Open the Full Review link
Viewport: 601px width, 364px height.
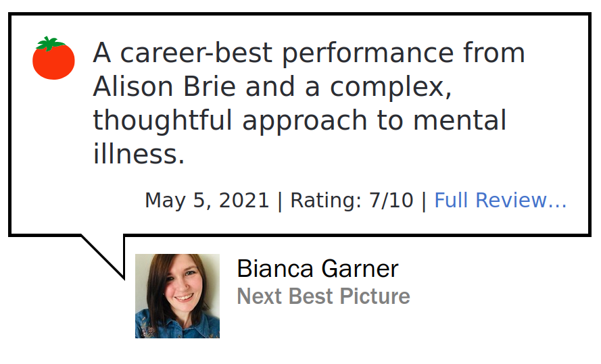point(500,200)
